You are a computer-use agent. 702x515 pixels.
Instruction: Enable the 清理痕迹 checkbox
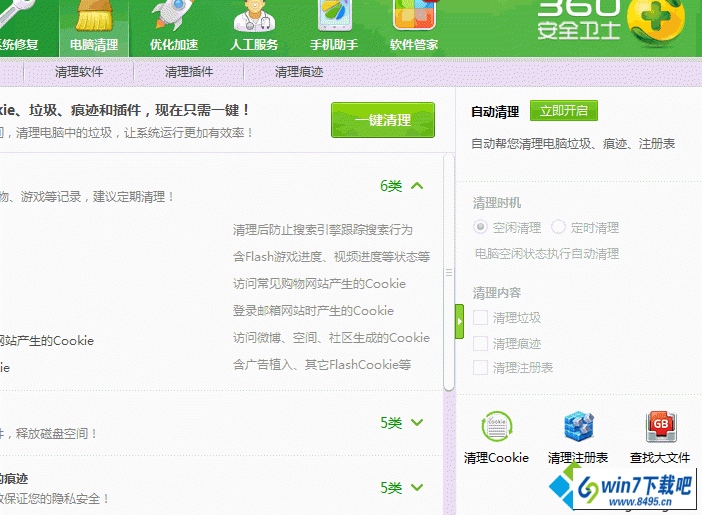[480, 343]
